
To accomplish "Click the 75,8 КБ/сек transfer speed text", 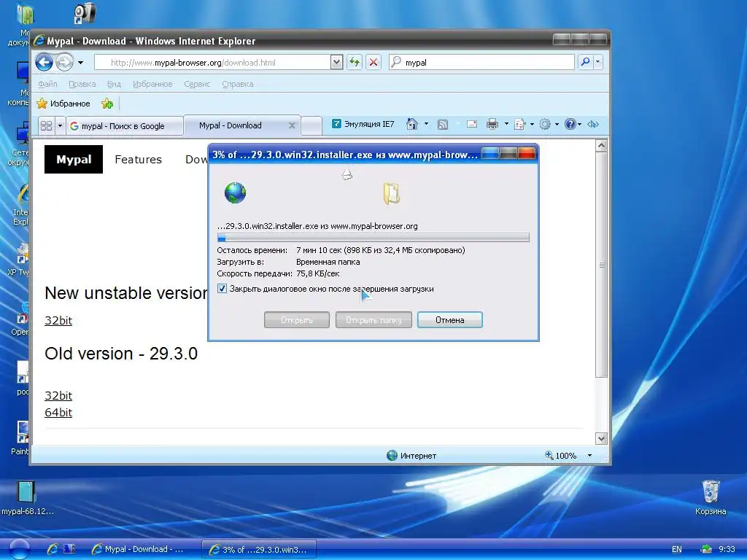I will [318, 274].
